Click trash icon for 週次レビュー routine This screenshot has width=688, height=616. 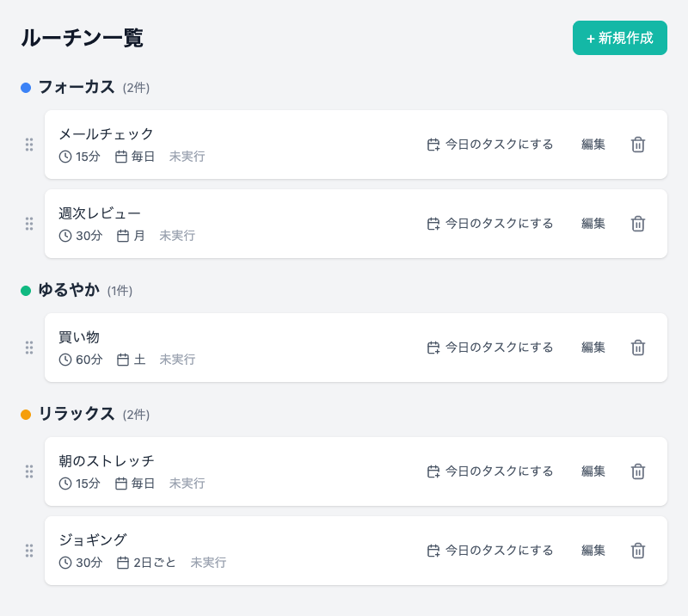point(638,224)
